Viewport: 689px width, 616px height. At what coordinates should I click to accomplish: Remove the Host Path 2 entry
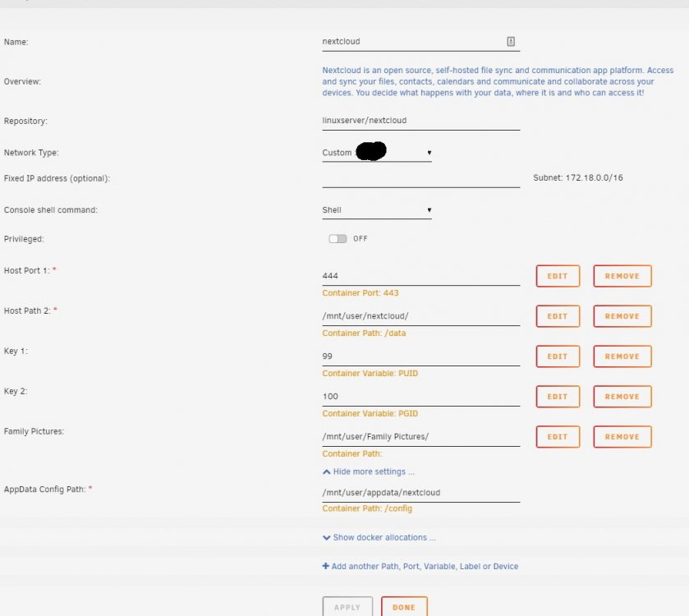[622, 316]
